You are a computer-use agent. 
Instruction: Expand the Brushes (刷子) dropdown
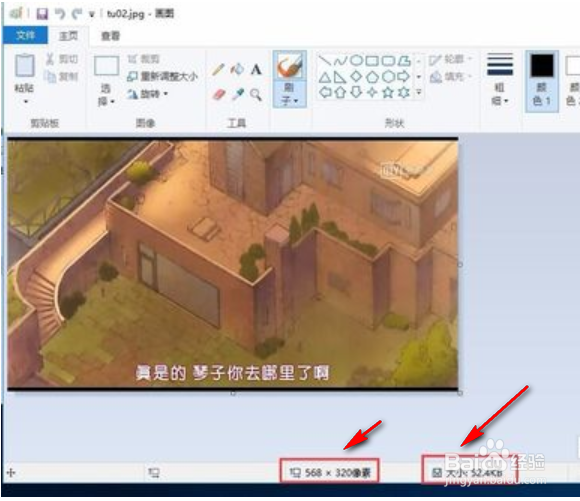click(290, 94)
